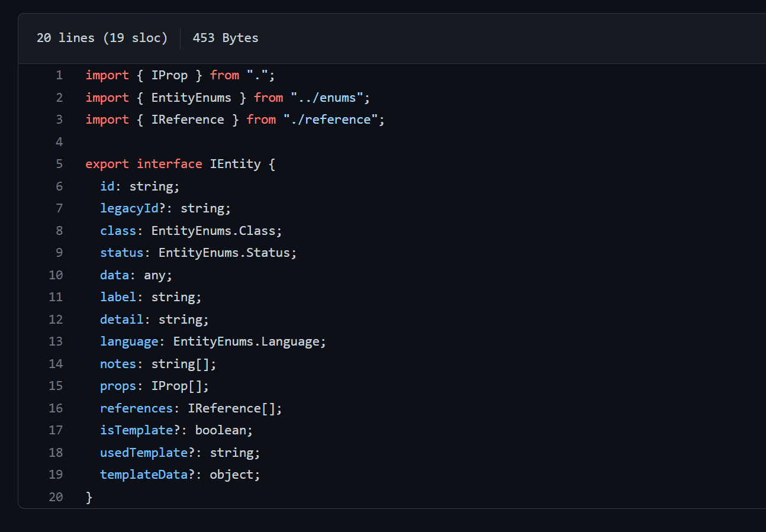This screenshot has width=766, height=532.
Task: Select line number 17
Action: tap(56, 430)
